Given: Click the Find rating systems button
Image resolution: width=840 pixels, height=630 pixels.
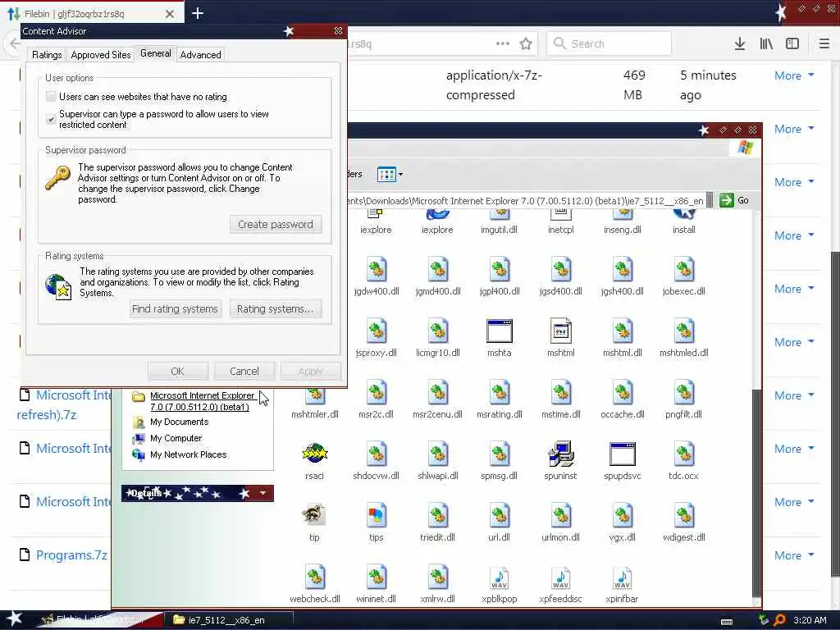Looking at the screenshot, I should point(176,309).
